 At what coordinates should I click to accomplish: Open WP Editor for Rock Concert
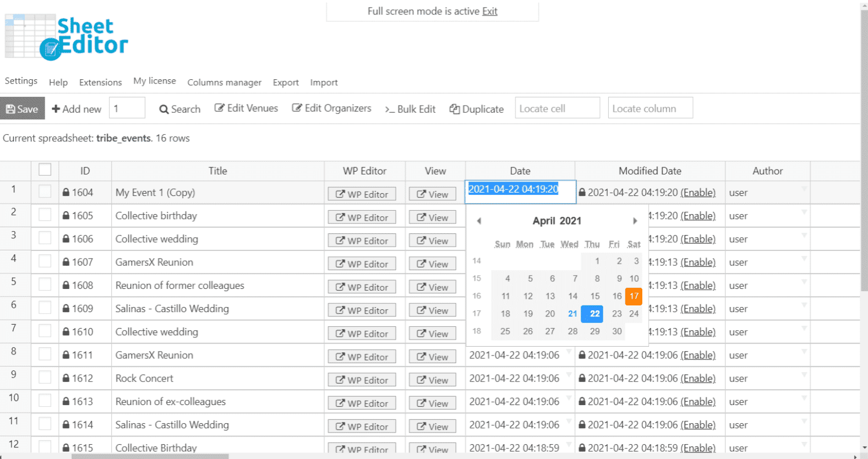pos(362,380)
